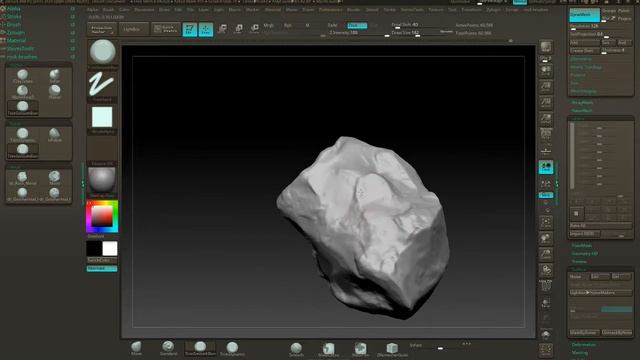
Task: Toggle Local symmetry cyan button on right shelf
Action: (546, 167)
